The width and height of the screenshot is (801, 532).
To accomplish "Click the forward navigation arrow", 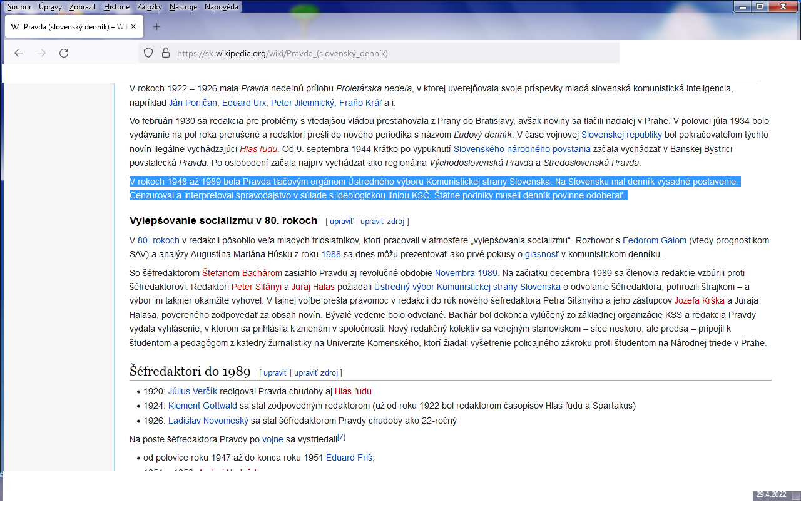I will point(41,53).
